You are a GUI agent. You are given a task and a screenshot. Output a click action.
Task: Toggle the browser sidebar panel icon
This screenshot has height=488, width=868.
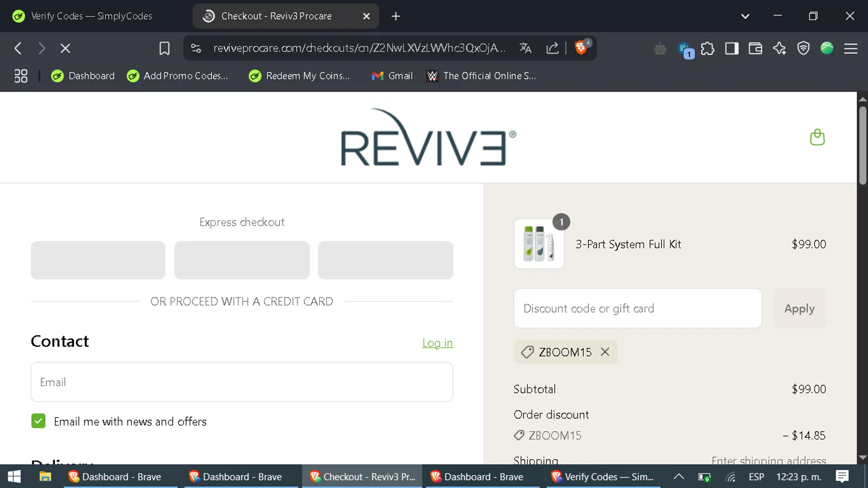point(731,49)
